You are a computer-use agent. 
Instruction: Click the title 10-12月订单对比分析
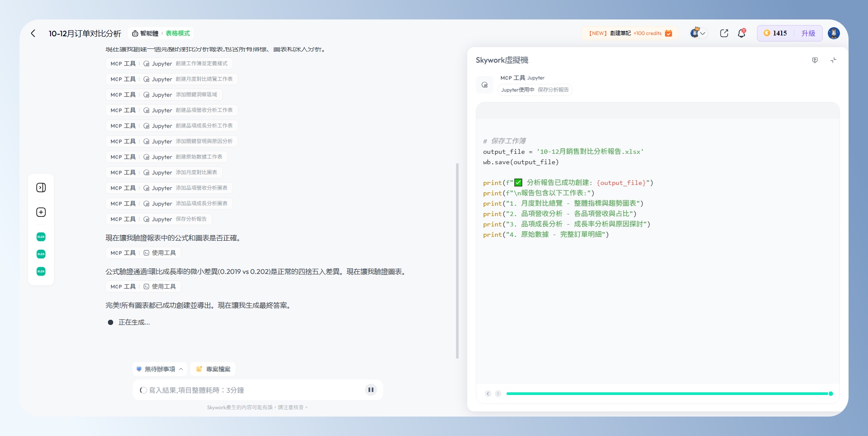click(85, 33)
